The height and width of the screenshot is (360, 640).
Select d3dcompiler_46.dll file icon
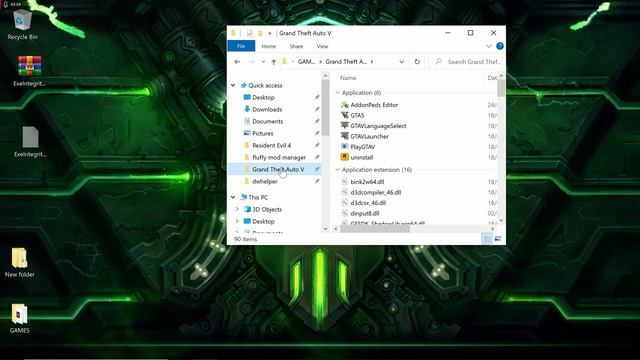344,192
